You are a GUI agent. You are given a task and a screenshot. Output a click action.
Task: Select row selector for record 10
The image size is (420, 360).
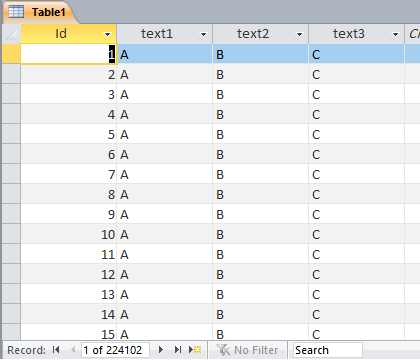[x=11, y=234]
